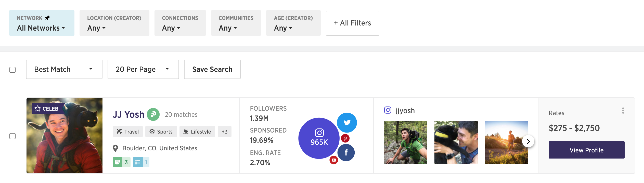Click the 20 matches text
Image resolution: width=644 pixels, height=183 pixels.
(181, 115)
